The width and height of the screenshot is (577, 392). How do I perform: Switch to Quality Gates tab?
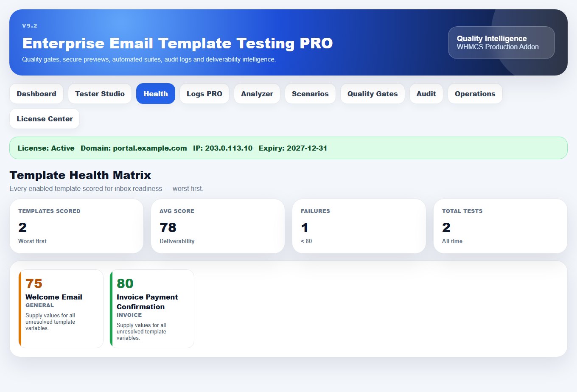[x=373, y=94]
